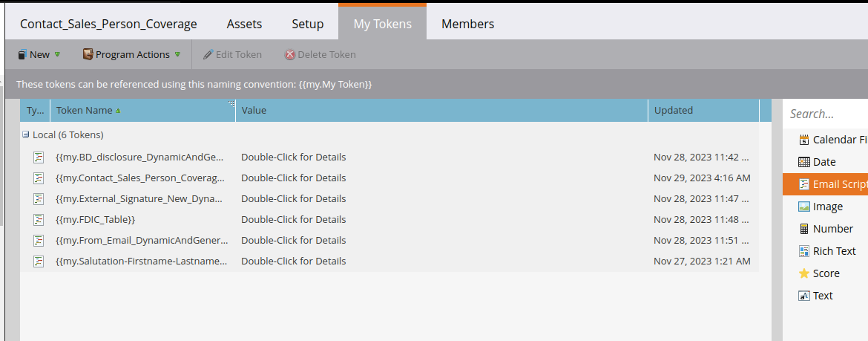Go to the Setup tab
This screenshot has height=341, width=868.
point(308,24)
